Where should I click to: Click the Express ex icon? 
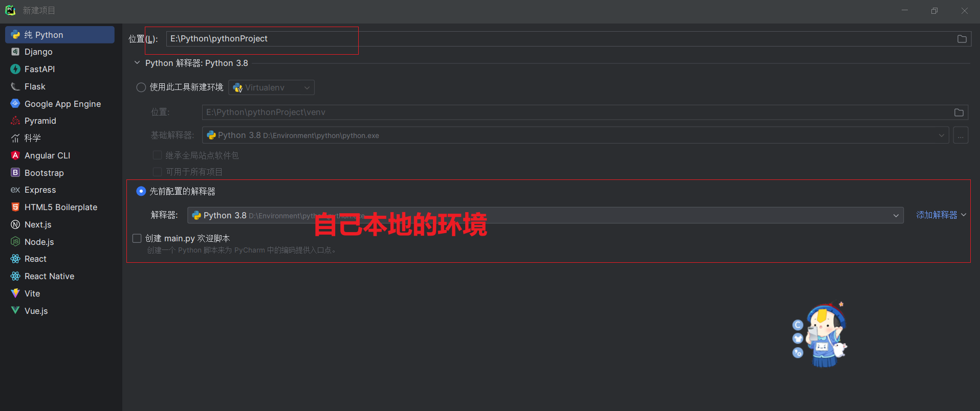click(x=15, y=190)
